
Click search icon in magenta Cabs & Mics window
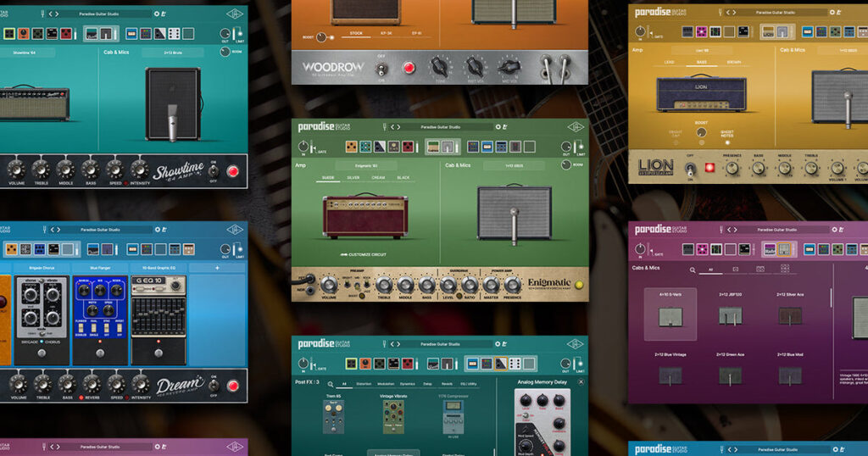tap(692, 270)
